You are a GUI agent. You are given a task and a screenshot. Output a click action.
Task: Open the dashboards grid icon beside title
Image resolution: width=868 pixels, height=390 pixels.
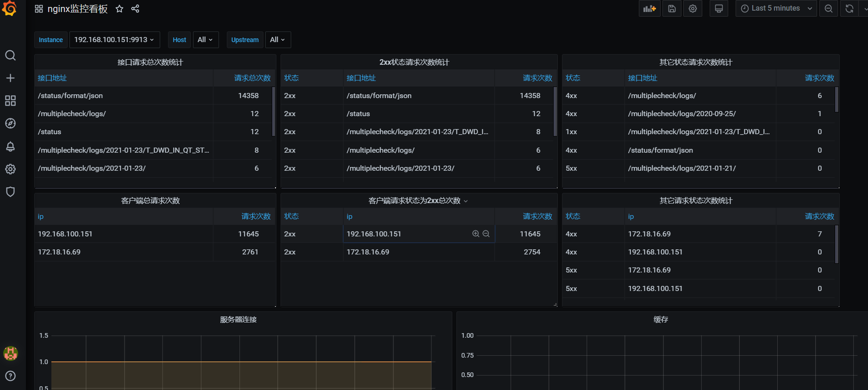pos(39,9)
